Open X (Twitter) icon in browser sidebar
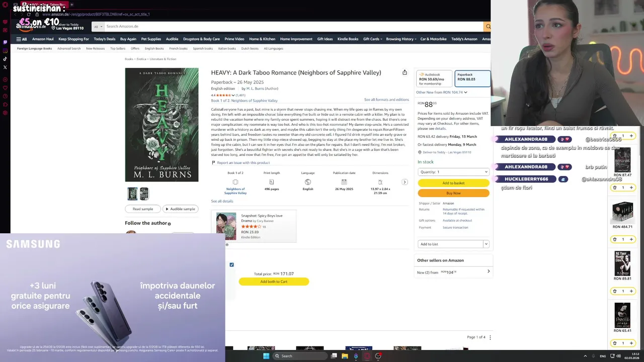This screenshot has width=644, height=362. coord(5,67)
